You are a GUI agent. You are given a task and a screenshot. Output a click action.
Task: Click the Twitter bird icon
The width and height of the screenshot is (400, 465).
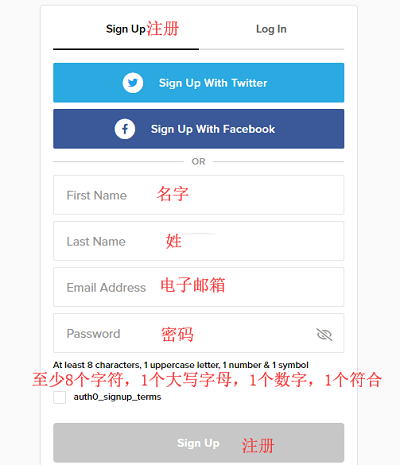click(x=133, y=83)
